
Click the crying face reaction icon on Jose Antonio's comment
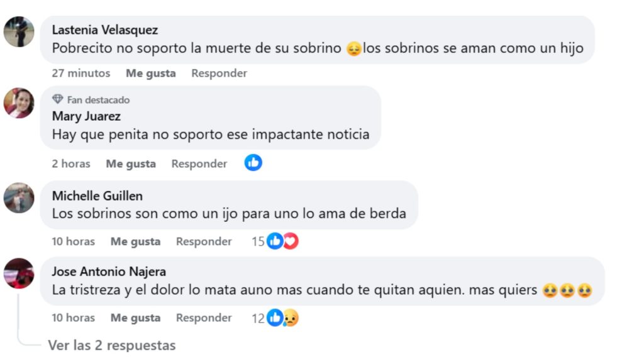[x=289, y=318]
